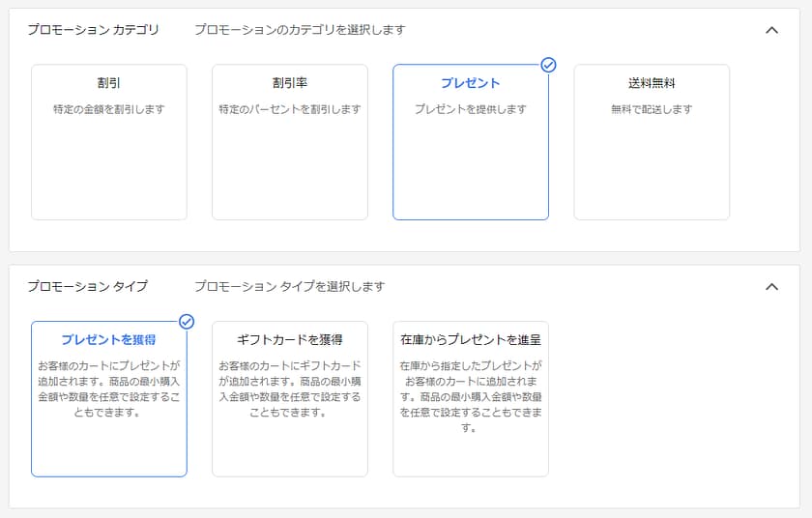Image resolution: width=812 pixels, height=518 pixels.
Task: Click the 特定のパーセントを割引します description
Action: pyautogui.click(x=289, y=109)
